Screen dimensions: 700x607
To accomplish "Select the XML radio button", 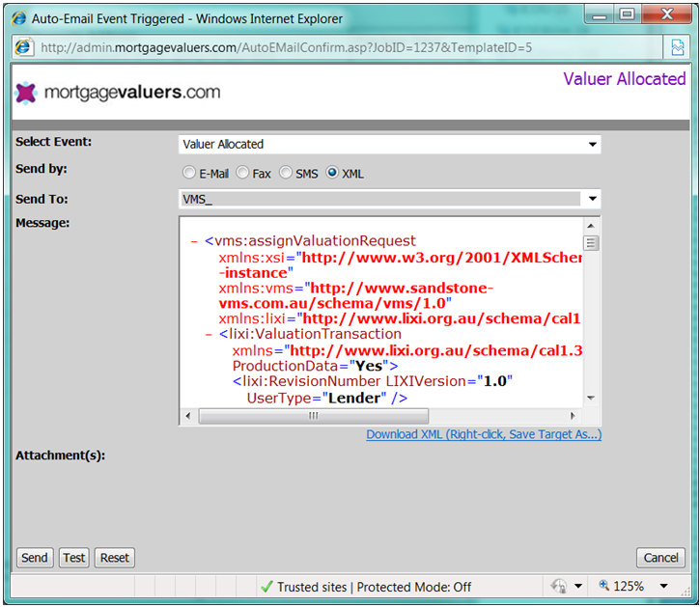I will pyautogui.click(x=332, y=173).
